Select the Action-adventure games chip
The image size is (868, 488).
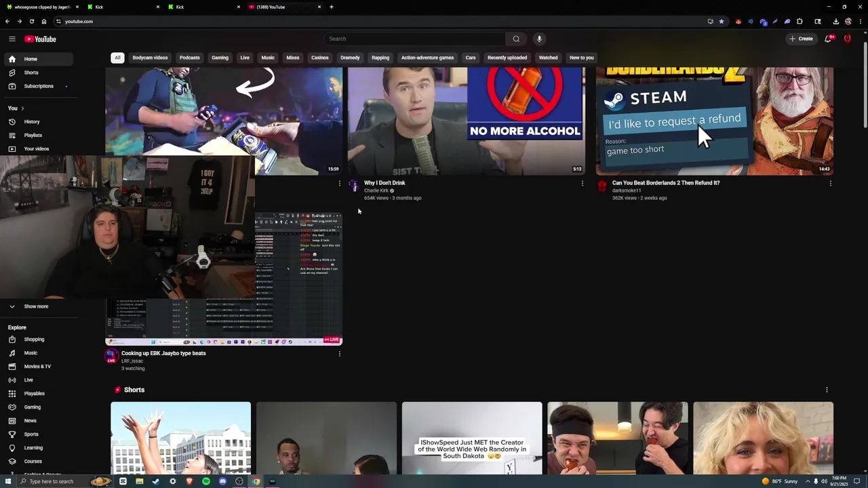pyautogui.click(x=427, y=58)
